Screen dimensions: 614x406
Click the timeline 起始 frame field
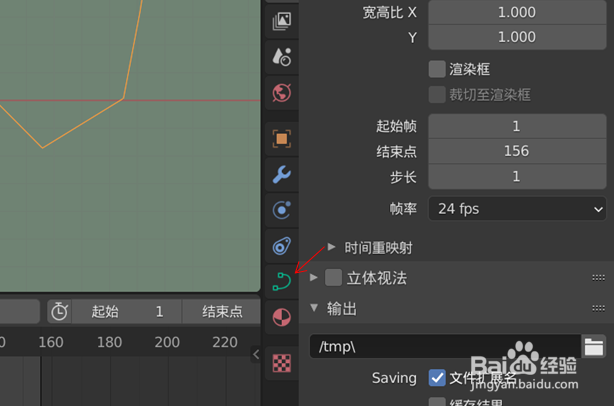coord(127,312)
